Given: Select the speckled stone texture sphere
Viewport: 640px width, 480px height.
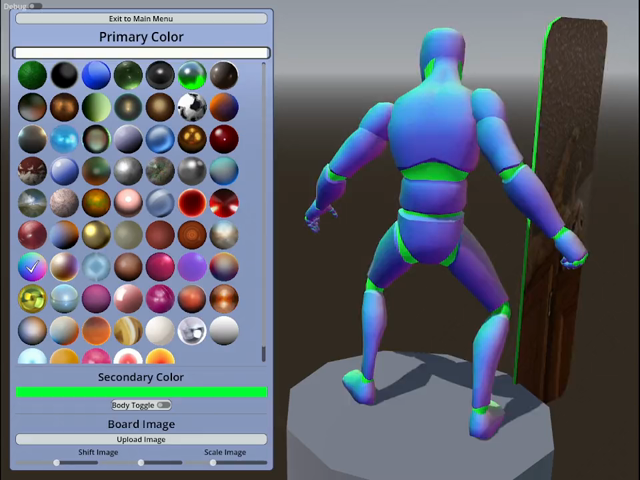Looking at the screenshot, I should [x=64, y=203].
